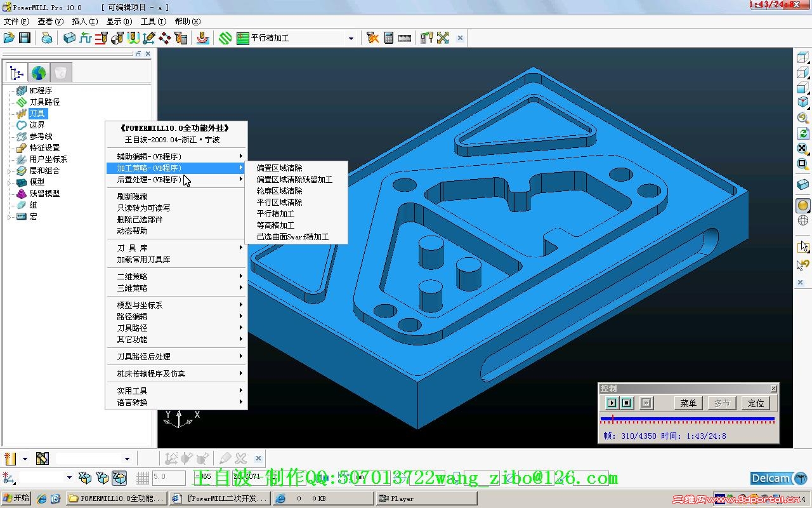The width and height of the screenshot is (812, 508).
Task: Switch to POWERMILL10.0全功能 taskbar window
Action: pos(116,498)
